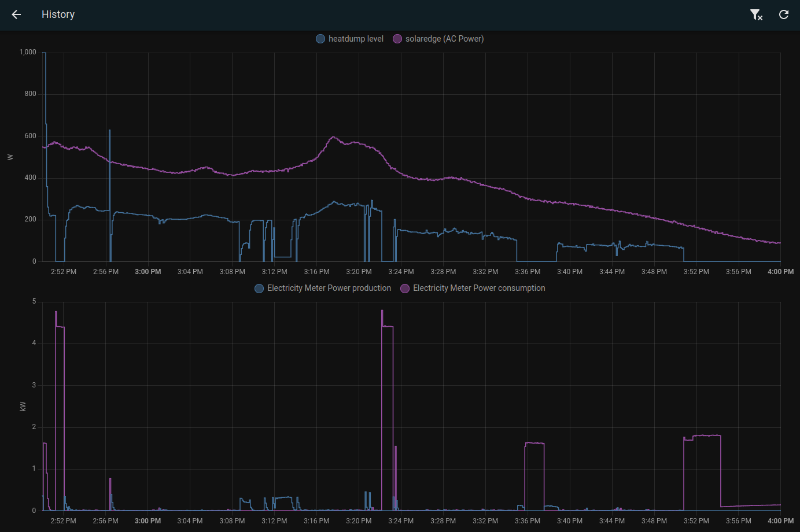Refresh the history charts

(784, 14)
